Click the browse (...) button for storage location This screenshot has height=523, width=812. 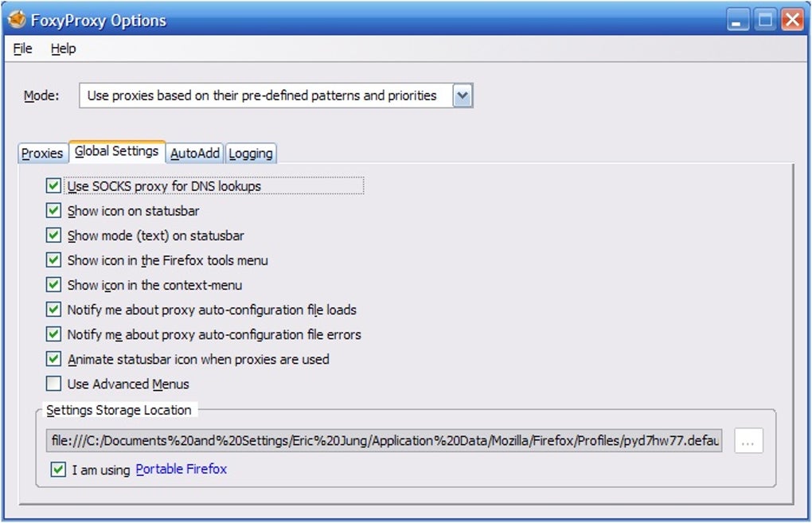[x=748, y=441]
